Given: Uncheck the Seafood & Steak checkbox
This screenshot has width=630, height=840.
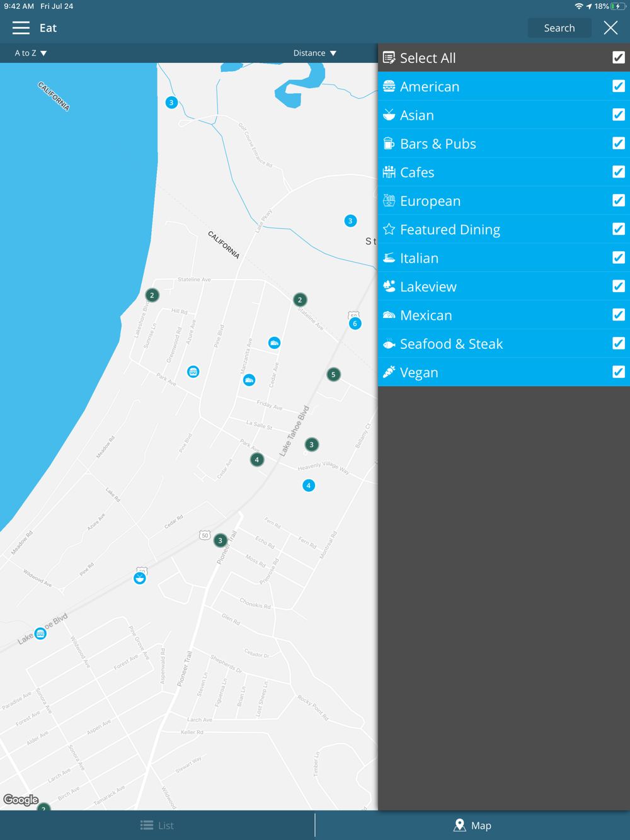Looking at the screenshot, I should (x=619, y=343).
